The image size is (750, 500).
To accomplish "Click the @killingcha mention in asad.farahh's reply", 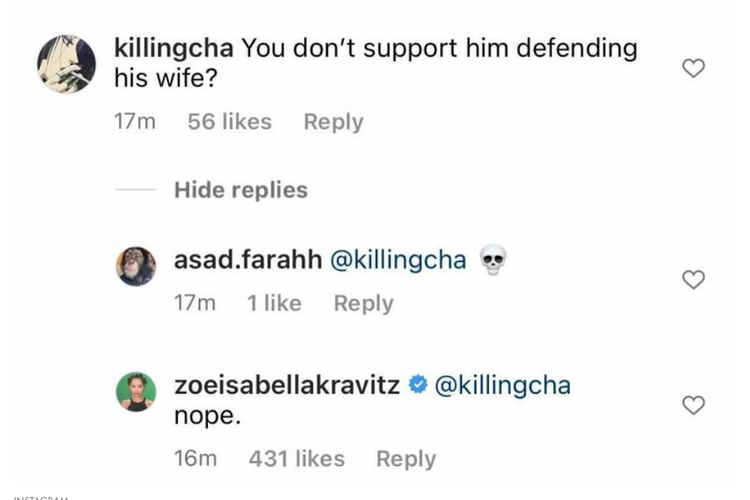I will click(x=398, y=260).
